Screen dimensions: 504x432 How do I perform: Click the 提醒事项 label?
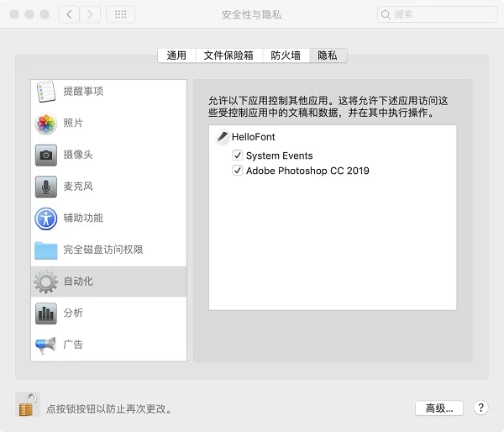pyautogui.click(x=83, y=92)
